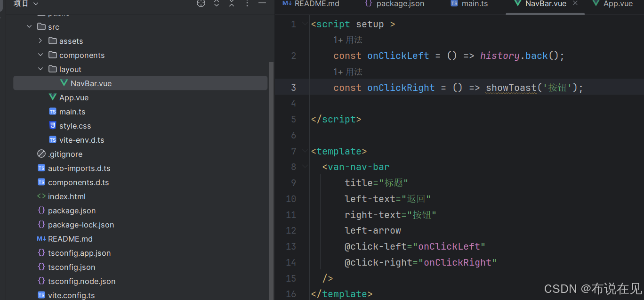
Task: Fold the script setup block at line 1
Action: 305,24
